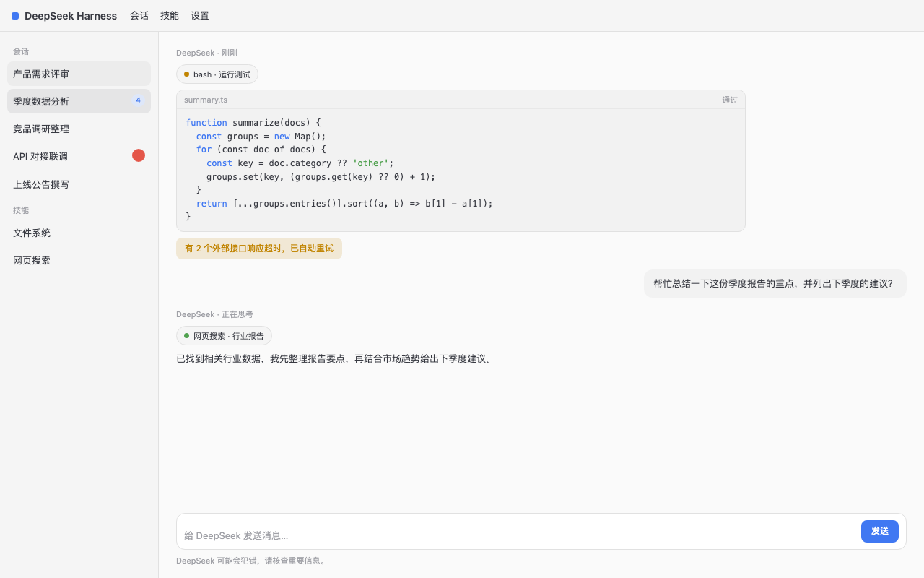This screenshot has width=924, height=578.
Task: Select the 产品需求评审 conversation
Action: tap(79, 74)
